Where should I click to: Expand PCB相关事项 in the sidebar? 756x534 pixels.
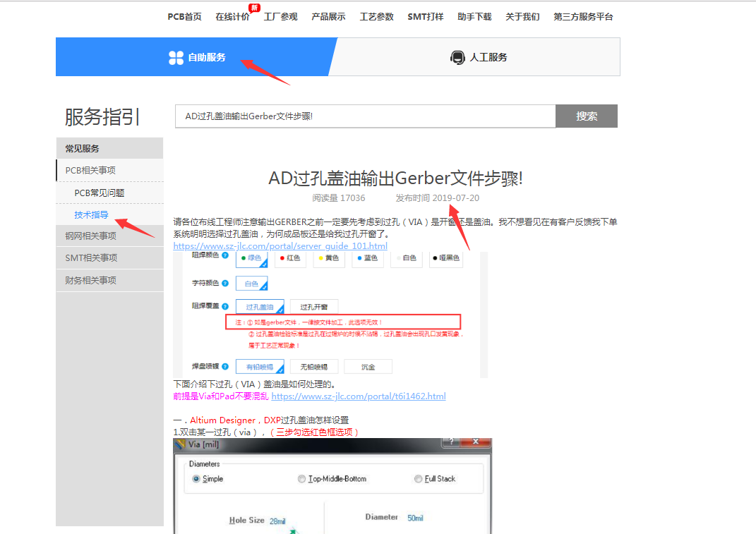tap(90, 170)
